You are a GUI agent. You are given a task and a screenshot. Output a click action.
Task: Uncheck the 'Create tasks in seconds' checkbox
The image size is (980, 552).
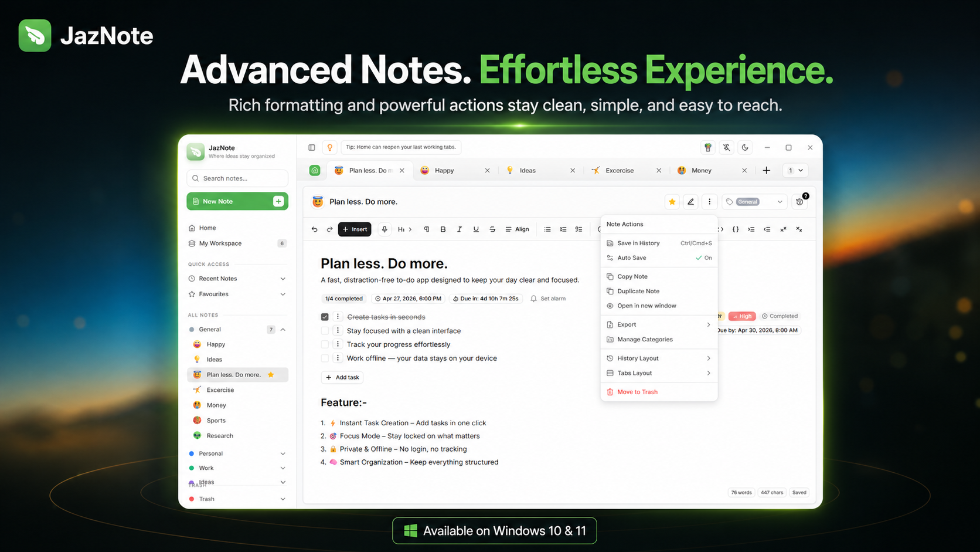325,317
